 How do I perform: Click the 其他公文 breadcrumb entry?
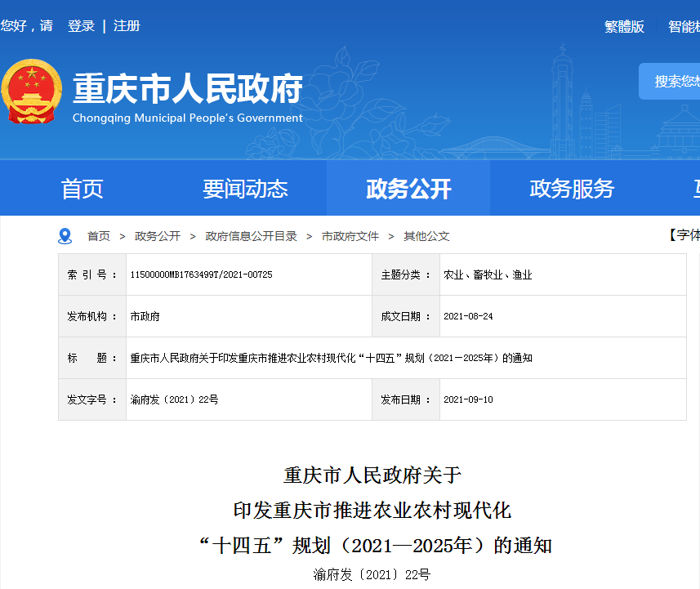click(426, 236)
